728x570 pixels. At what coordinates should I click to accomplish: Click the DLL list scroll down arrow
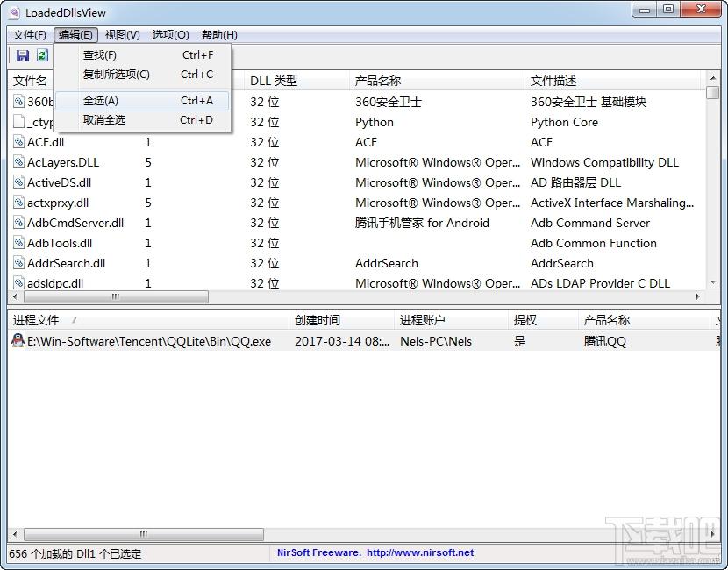point(713,282)
